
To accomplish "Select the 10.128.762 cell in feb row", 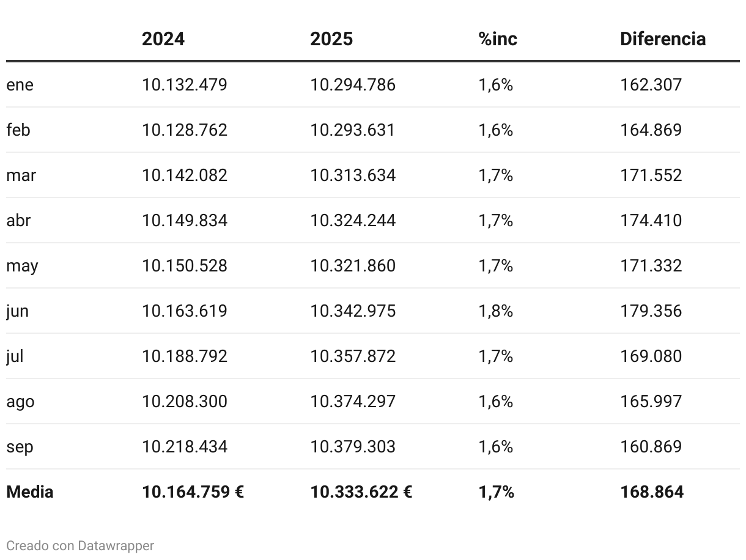I will pyautogui.click(x=184, y=130).
